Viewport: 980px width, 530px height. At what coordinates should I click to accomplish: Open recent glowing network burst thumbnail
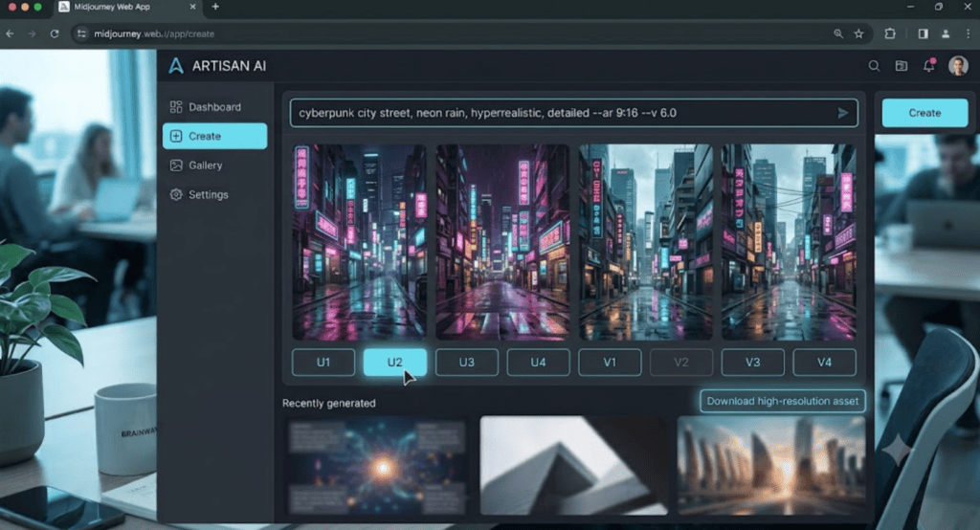[377, 466]
